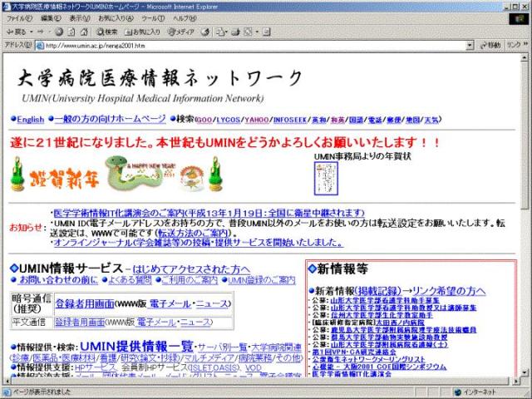Click inside the address bar URL field
Viewport: 532px width, 399px height.
pos(249,45)
